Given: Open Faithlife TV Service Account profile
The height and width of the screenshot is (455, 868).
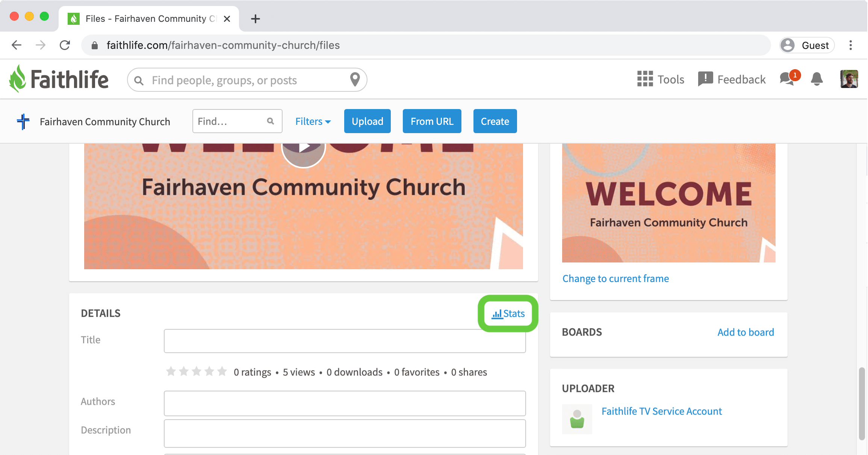Looking at the screenshot, I should 661,411.
